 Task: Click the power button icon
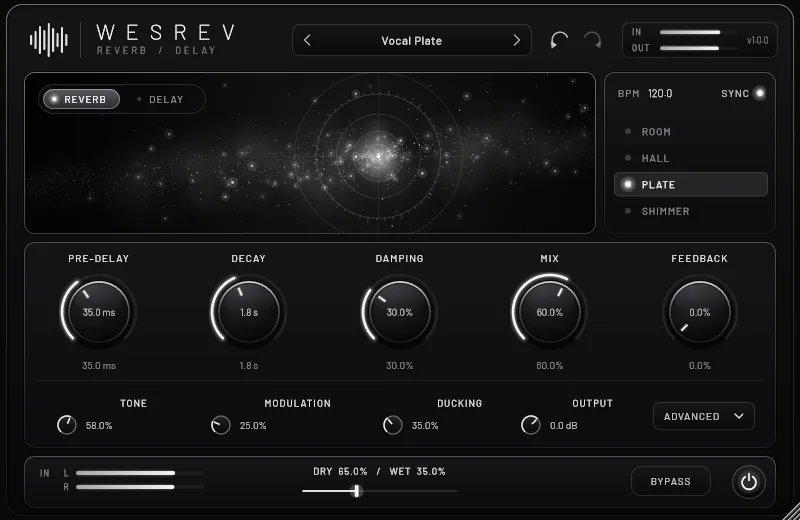[x=748, y=482]
